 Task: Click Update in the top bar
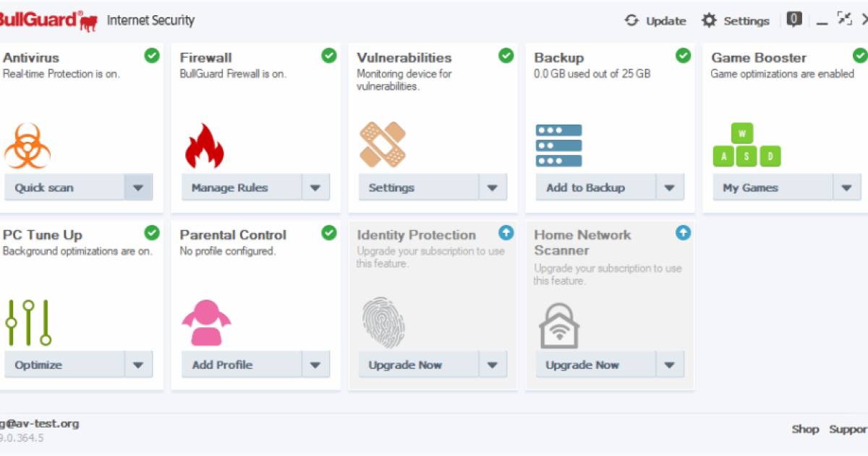(655, 21)
